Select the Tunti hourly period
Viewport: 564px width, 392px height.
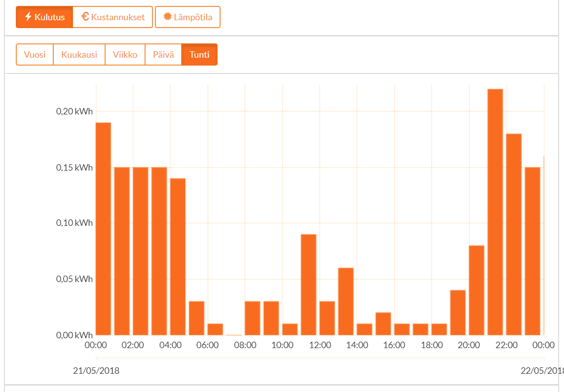(199, 55)
